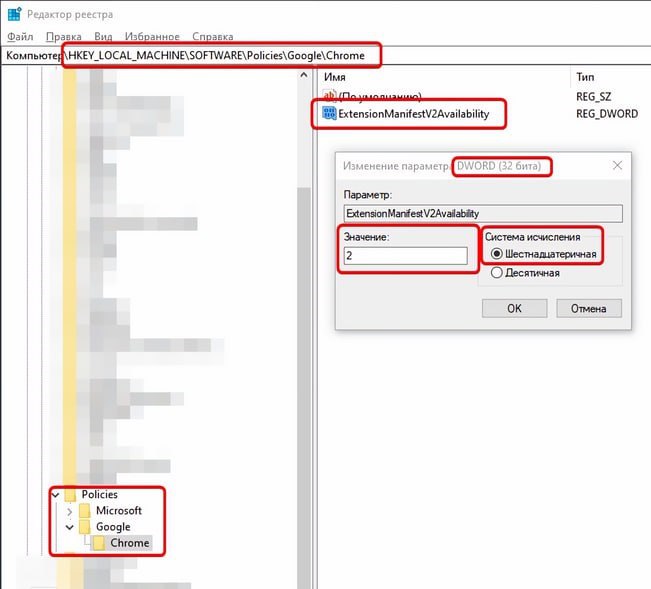Click the Google folder icon in tree
The height and width of the screenshot is (589, 651).
pos(84,527)
